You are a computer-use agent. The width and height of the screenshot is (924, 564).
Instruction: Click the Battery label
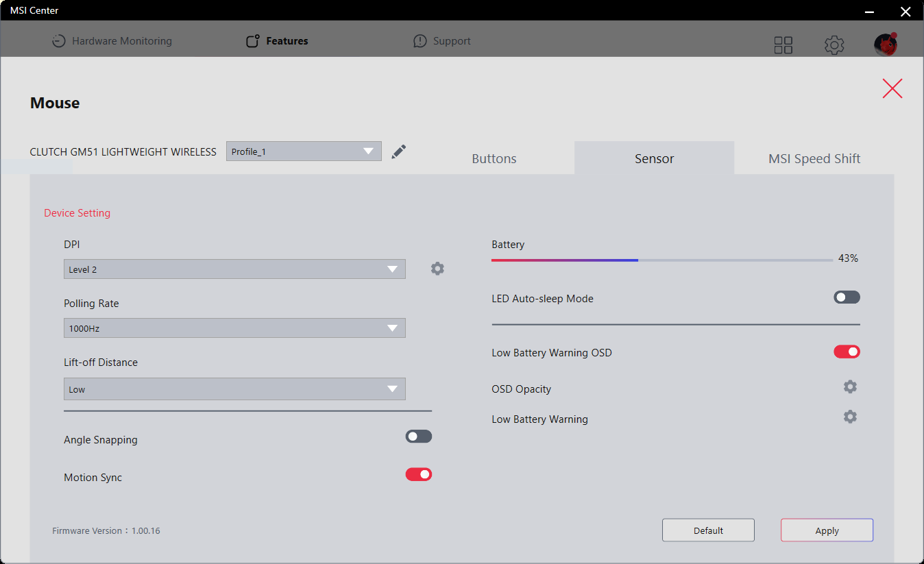(508, 245)
